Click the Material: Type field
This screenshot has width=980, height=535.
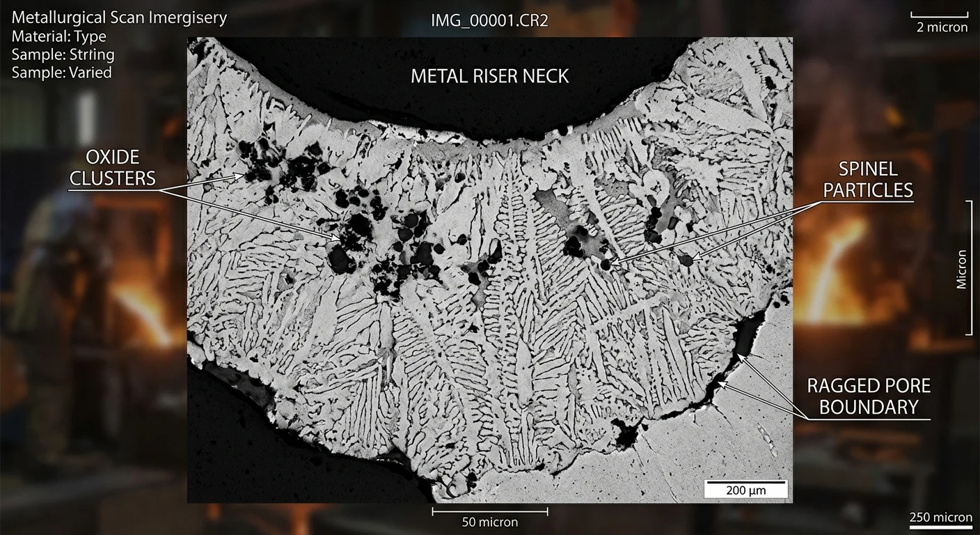58,36
